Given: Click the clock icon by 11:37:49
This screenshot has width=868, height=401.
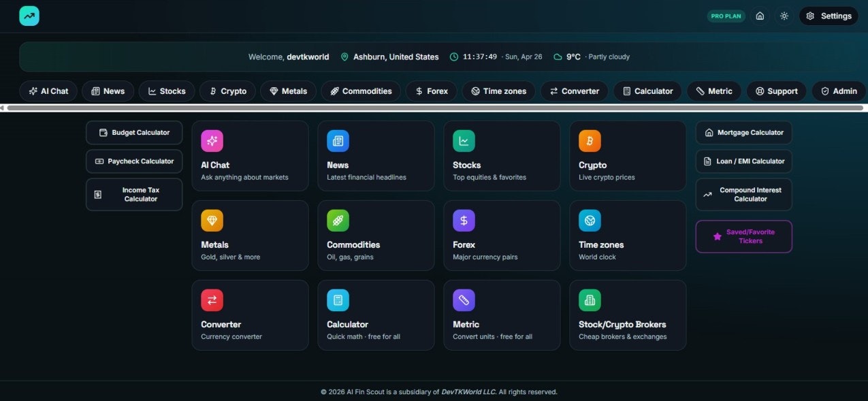Looking at the screenshot, I should pos(454,57).
